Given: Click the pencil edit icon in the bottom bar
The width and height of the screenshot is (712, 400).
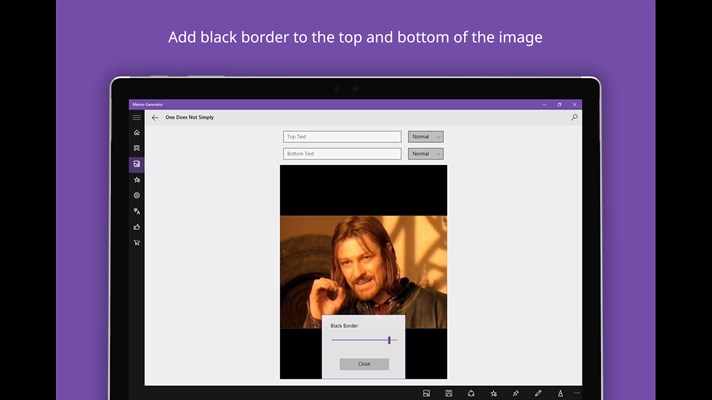Looking at the screenshot, I should coord(538,393).
